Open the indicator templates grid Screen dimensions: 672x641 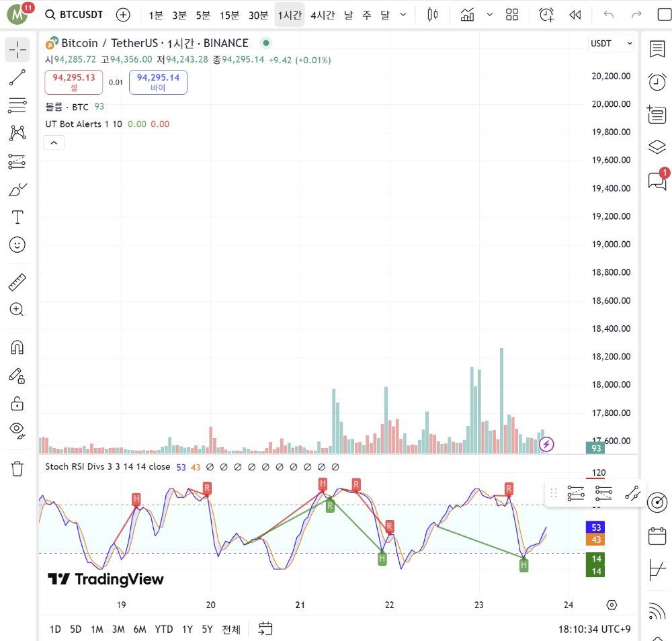tap(511, 15)
